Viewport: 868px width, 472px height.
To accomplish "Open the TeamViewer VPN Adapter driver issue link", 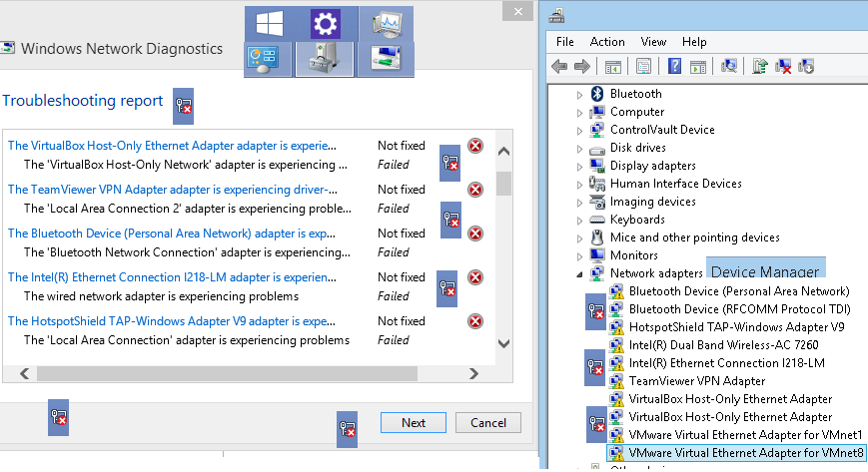I will coord(172,190).
